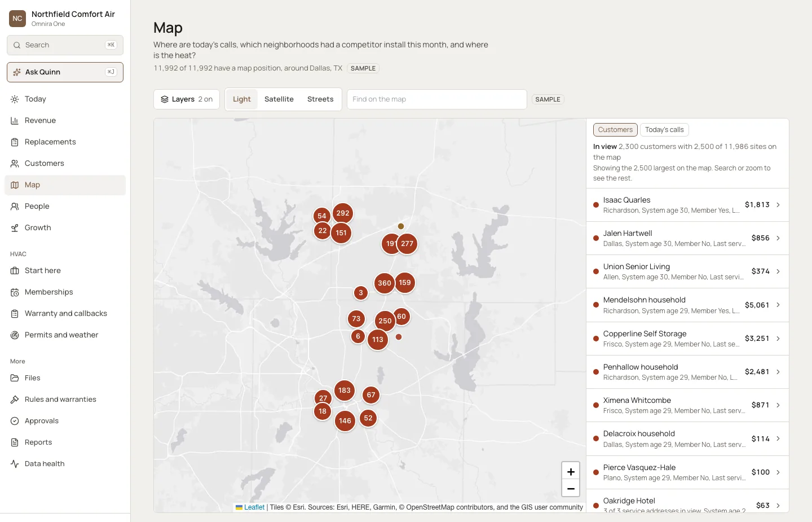Click the Start here icon
The height and width of the screenshot is (522, 812).
[x=15, y=271]
